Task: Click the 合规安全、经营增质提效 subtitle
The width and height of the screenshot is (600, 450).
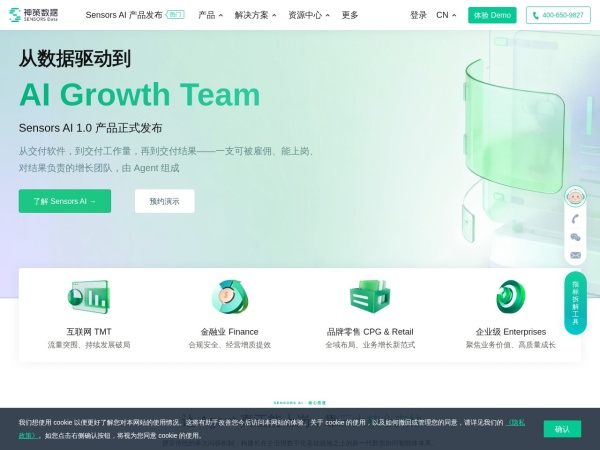Action: pyautogui.click(x=230, y=345)
